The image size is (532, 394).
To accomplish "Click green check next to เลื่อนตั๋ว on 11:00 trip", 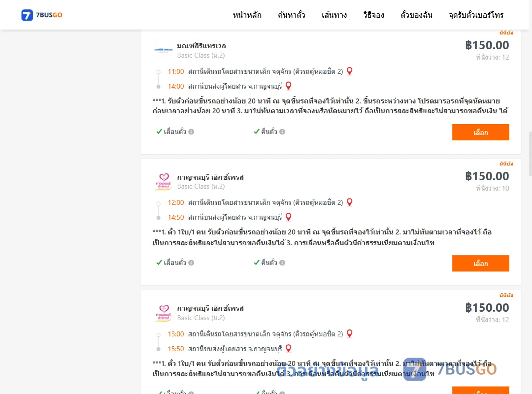I will tap(159, 131).
